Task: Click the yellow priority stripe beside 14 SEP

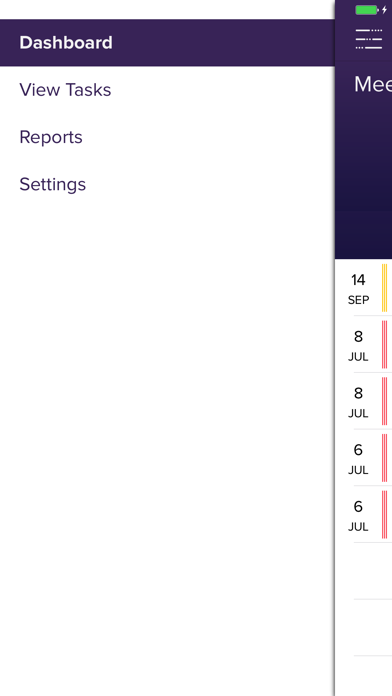Action: coord(384,288)
